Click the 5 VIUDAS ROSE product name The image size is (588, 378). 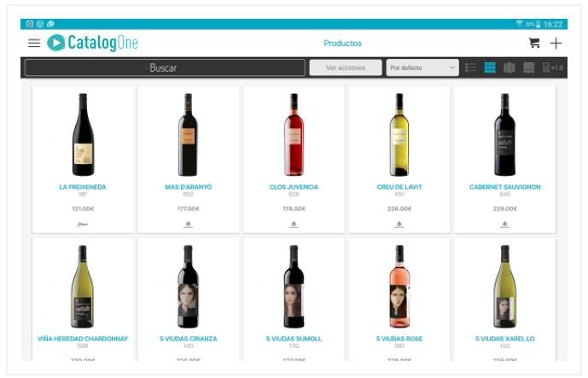tap(399, 339)
